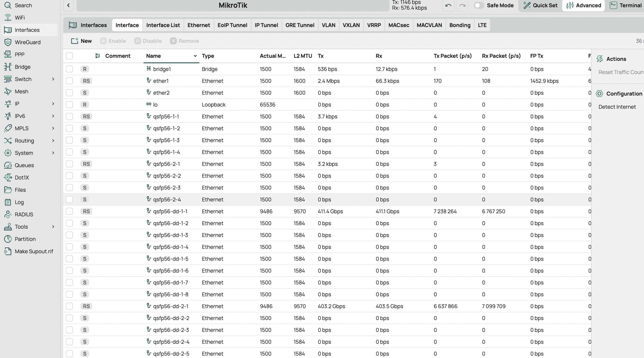
Task: Click the New interface button
Action: coord(82,41)
